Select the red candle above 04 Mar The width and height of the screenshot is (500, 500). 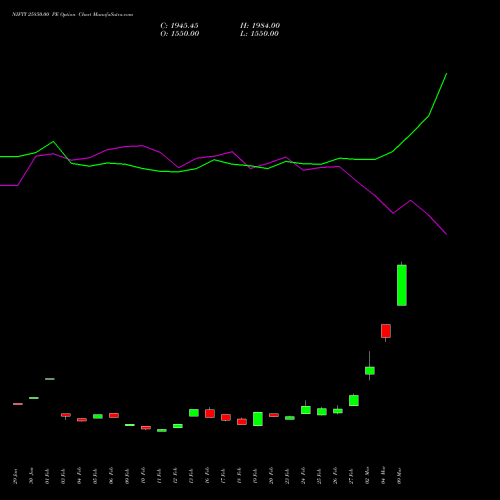[x=386, y=331]
